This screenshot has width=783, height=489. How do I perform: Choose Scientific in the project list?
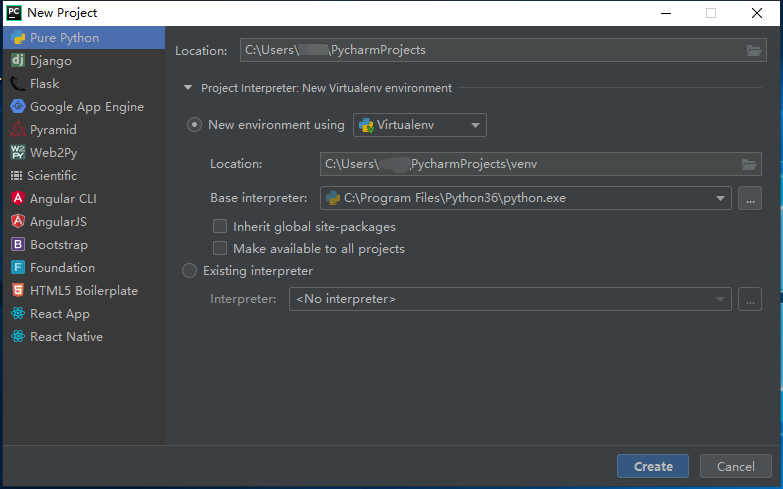(52, 176)
